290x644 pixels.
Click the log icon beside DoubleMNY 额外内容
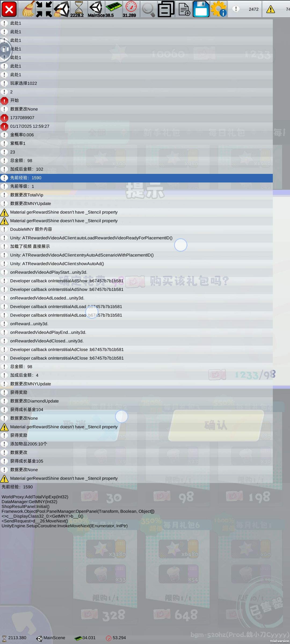(x=4, y=229)
